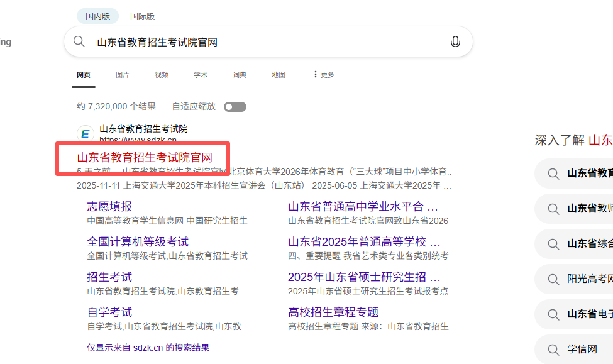Image resolution: width=613 pixels, height=364 pixels.
Task: Open the 更多 dropdown menu
Action: pyautogui.click(x=323, y=74)
